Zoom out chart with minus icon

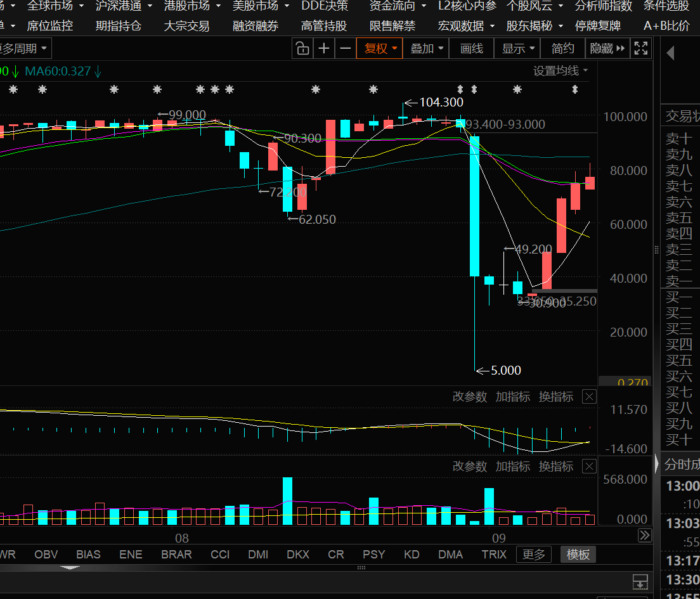345,48
